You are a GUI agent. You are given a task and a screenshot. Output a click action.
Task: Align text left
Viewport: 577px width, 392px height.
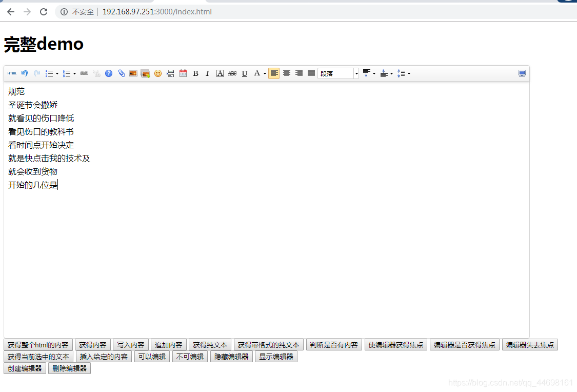[274, 73]
